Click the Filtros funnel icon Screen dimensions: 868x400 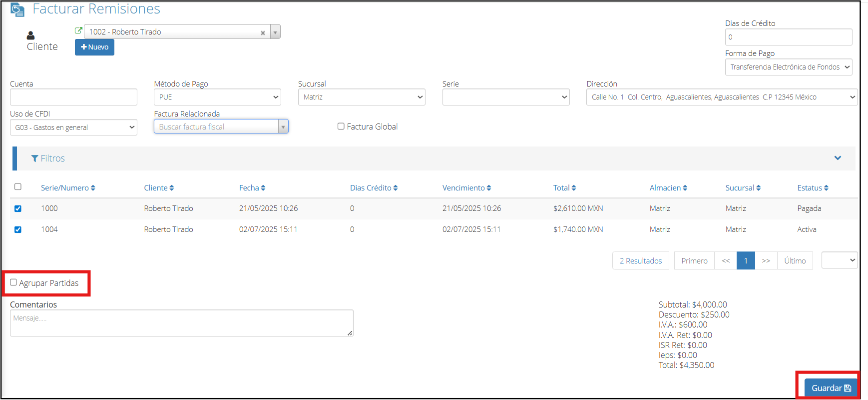pos(34,158)
